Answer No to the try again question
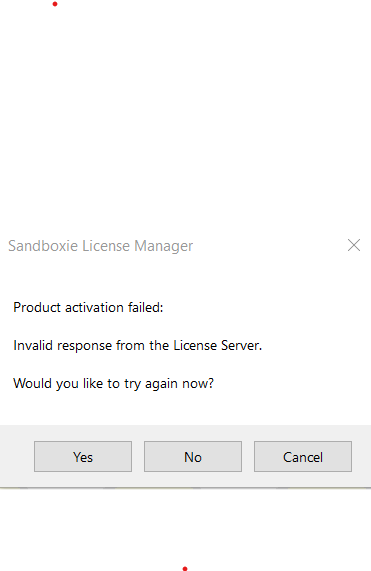Image resolution: width=371 pixels, height=571 pixels. pyautogui.click(x=193, y=456)
